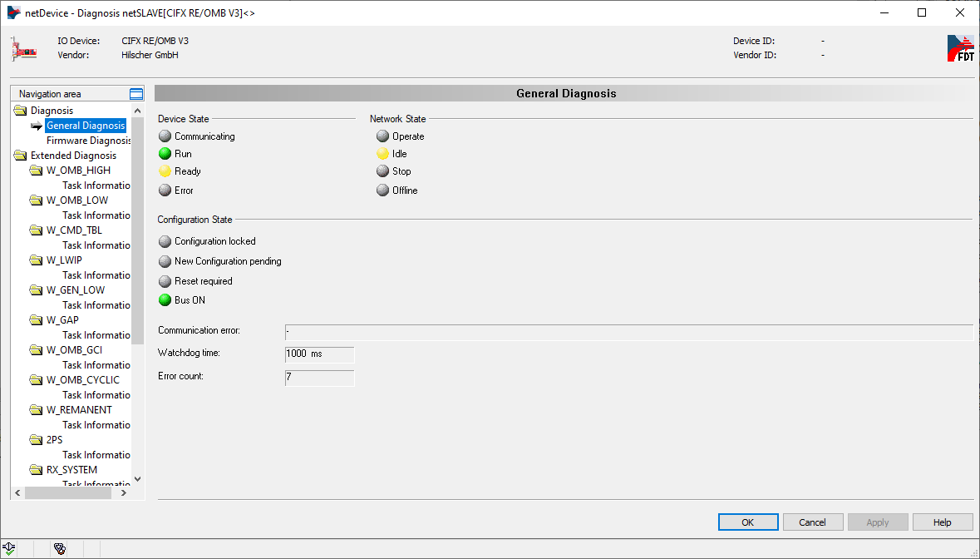980x559 pixels.
Task: Click the green Bus ON indicator
Action: (x=165, y=300)
